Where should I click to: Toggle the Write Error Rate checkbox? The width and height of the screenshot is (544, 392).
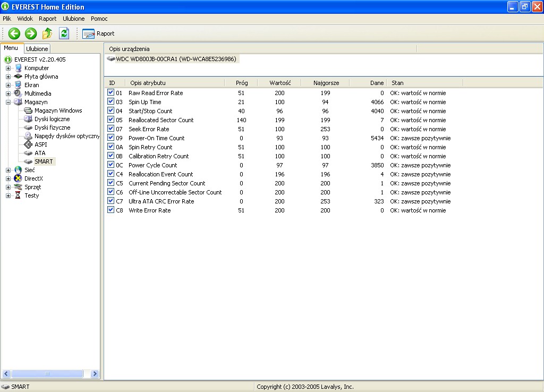pyautogui.click(x=110, y=209)
